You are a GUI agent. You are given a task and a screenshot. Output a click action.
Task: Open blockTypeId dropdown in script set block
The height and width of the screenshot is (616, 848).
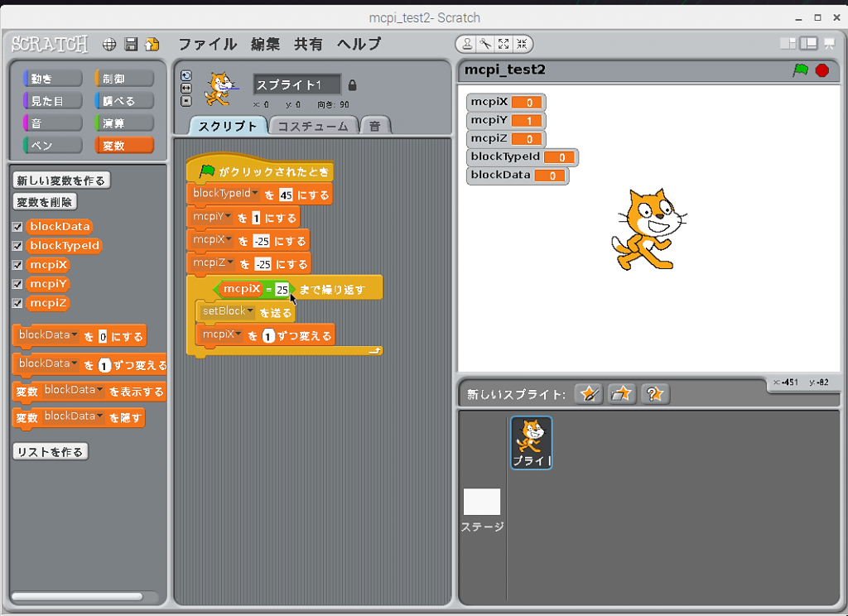255,193
